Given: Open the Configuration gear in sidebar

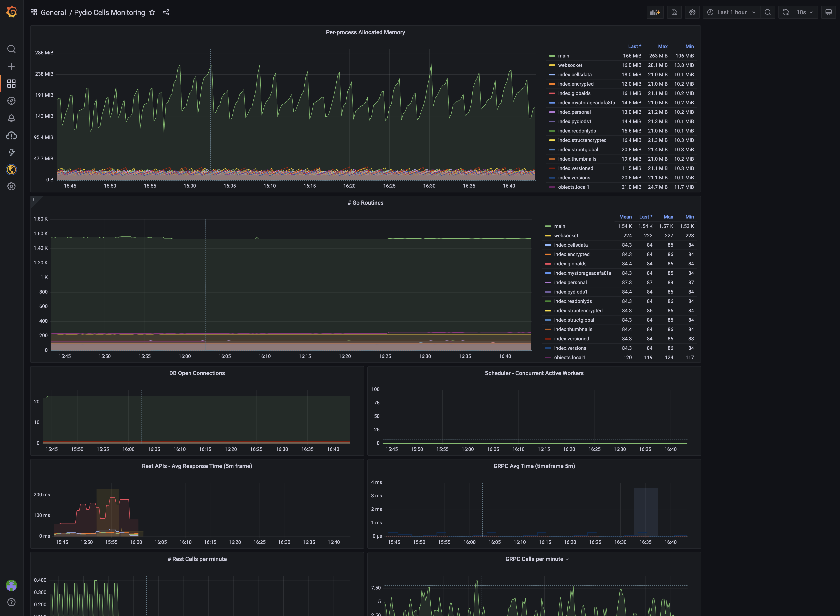Looking at the screenshot, I should click(x=12, y=187).
